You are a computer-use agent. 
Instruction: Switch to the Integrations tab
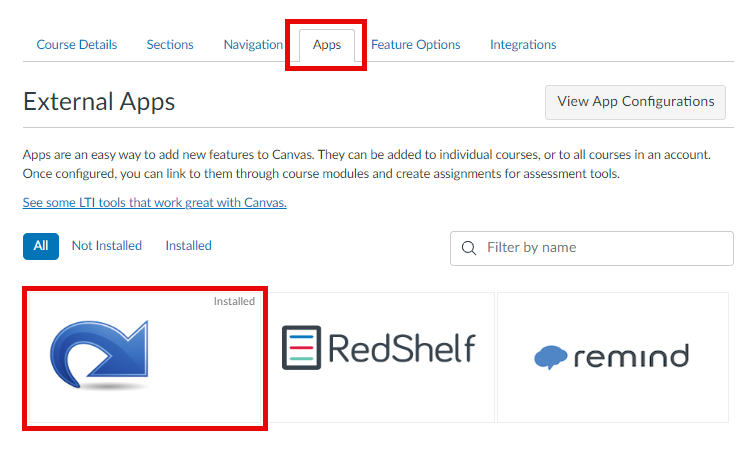coord(523,45)
